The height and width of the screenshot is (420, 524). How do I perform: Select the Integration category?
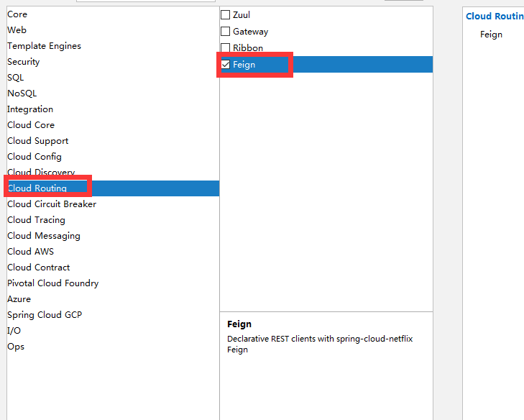point(30,109)
